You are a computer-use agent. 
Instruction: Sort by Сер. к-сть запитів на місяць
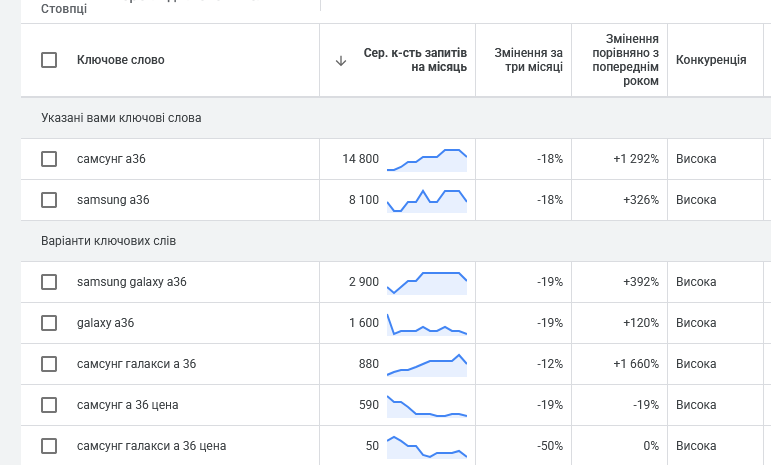[415, 60]
